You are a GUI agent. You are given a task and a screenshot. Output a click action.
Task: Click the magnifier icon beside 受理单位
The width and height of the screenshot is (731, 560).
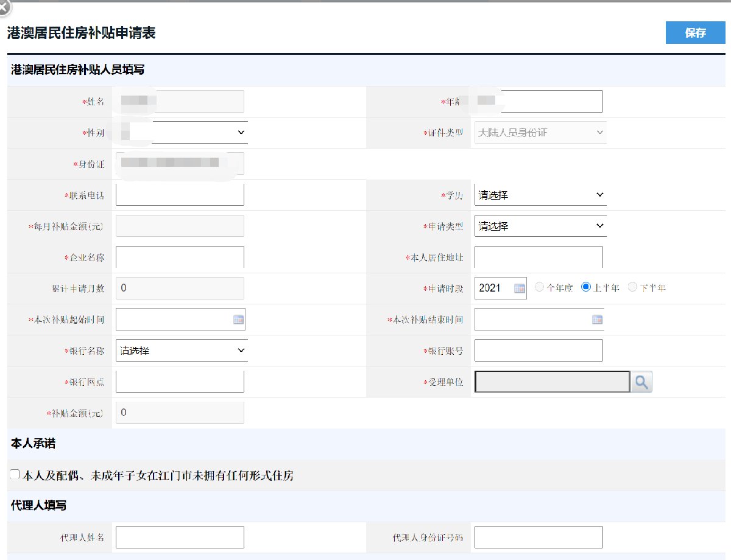[641, 382]
